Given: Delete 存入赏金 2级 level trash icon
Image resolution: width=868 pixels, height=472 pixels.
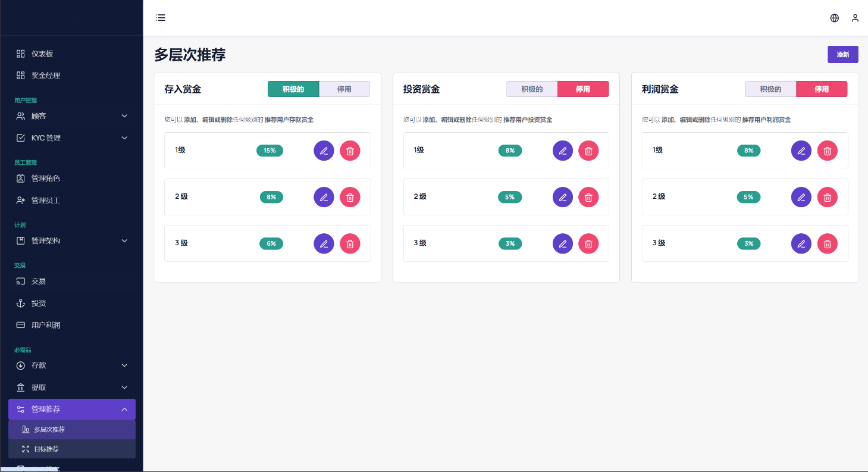Looking at the screenshot, I should point(350,197).
